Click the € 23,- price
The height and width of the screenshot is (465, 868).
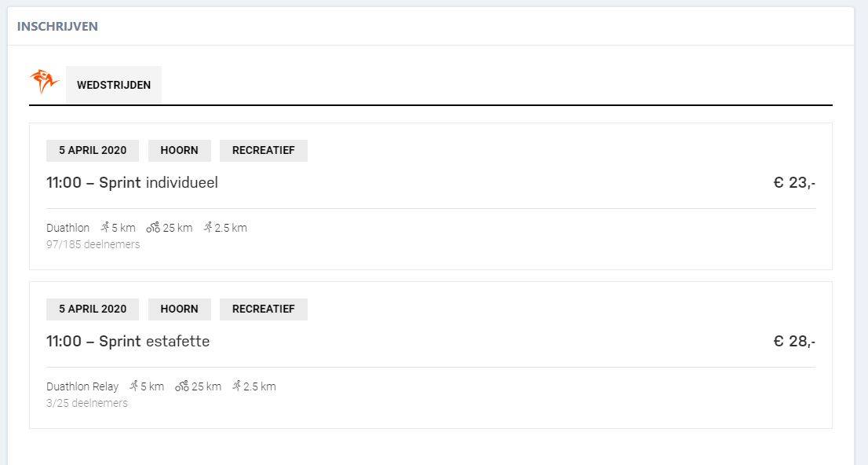click(794, 182)
